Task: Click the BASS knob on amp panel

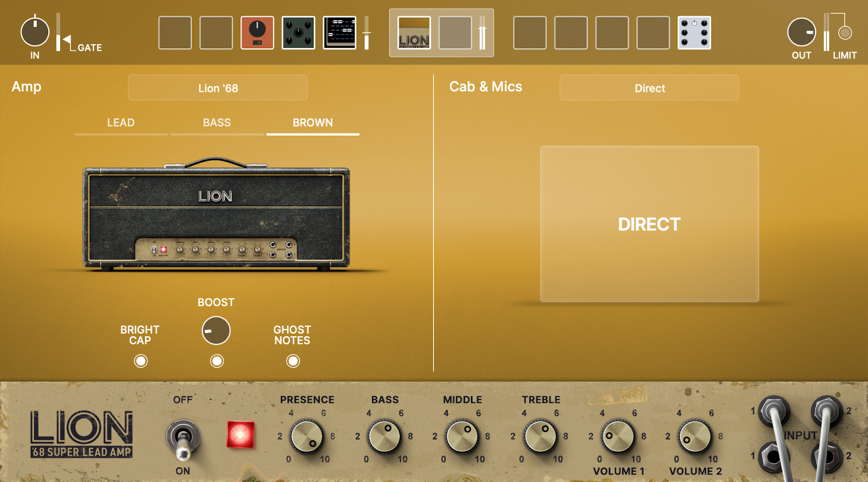Action: [x=384, y=436]
